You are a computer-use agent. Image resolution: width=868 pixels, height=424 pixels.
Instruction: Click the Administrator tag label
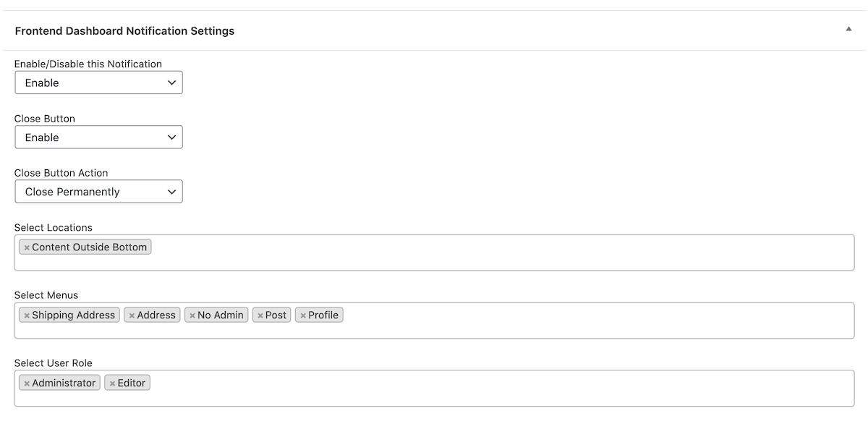pyautogui.click(x=64, y=383)
